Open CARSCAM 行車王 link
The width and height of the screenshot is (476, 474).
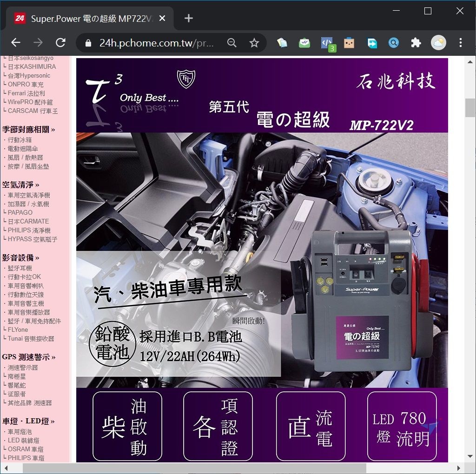click(33, 111)
